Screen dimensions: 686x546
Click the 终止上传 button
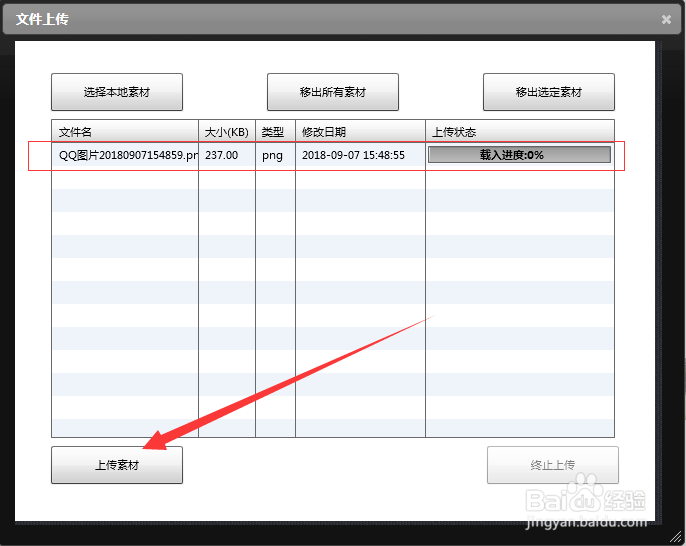pyautogui.click(x=553, y=465)
